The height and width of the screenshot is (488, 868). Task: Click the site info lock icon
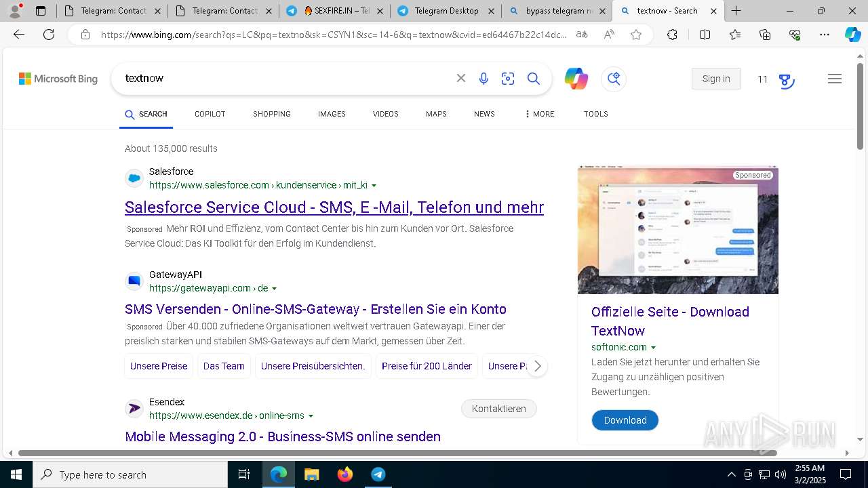pos(85,35)
